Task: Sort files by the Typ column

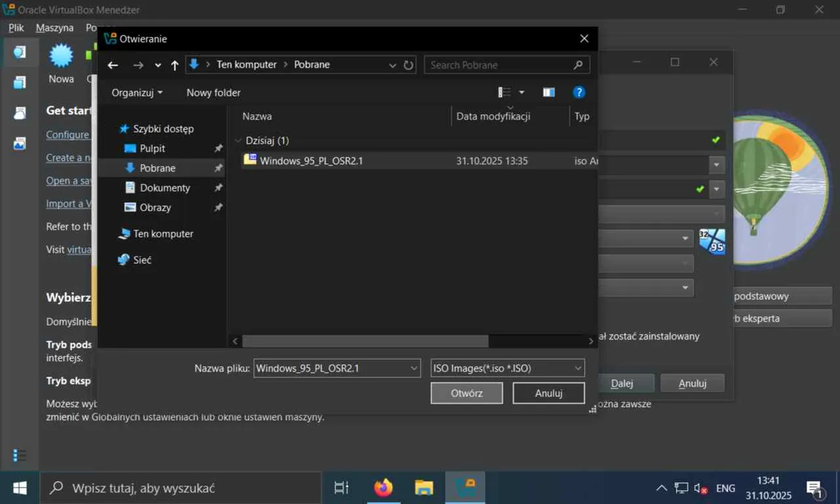Action: pyautogui.click(x=583, y=116)
